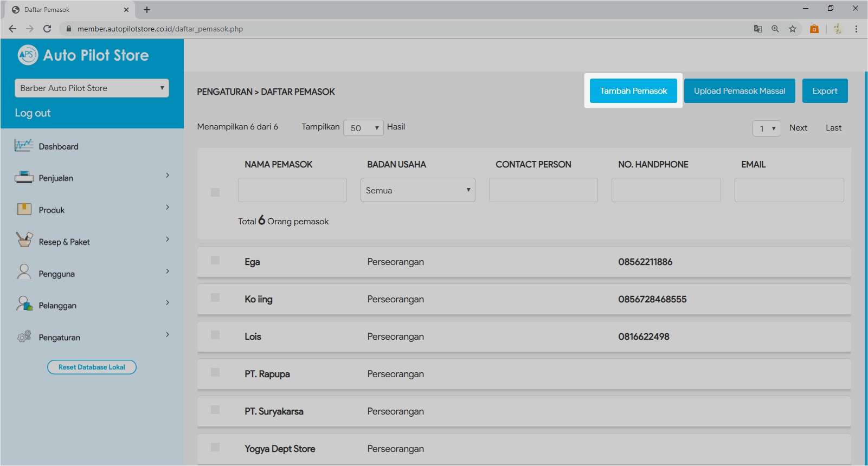Switch to the Daftar Pemasok browser tab

(x=68, y=10)
